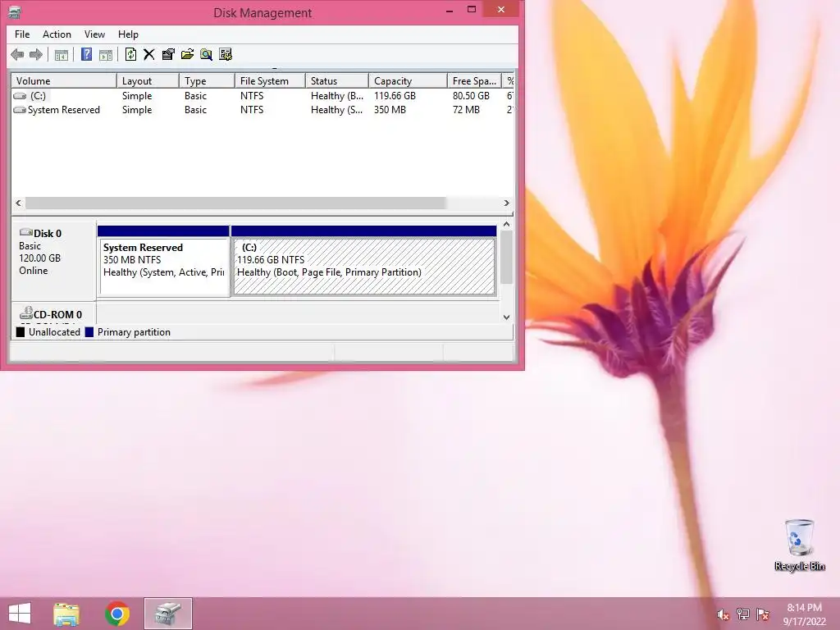Minimize the Disk Management window

tap(450, 10)
